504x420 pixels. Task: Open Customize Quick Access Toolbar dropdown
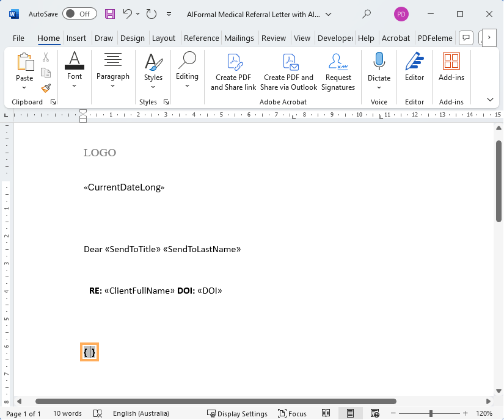point(169,13)
